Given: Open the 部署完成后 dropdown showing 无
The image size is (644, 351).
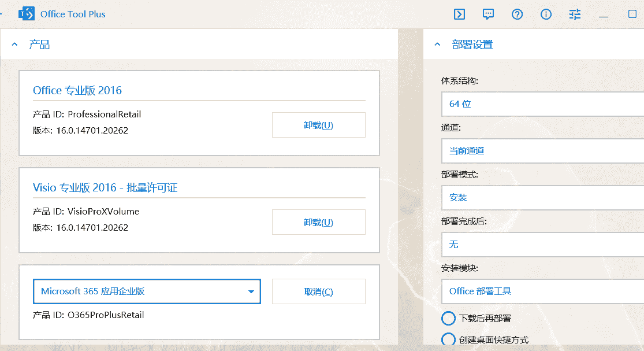Looking at the screenshot, I should 542,245.
